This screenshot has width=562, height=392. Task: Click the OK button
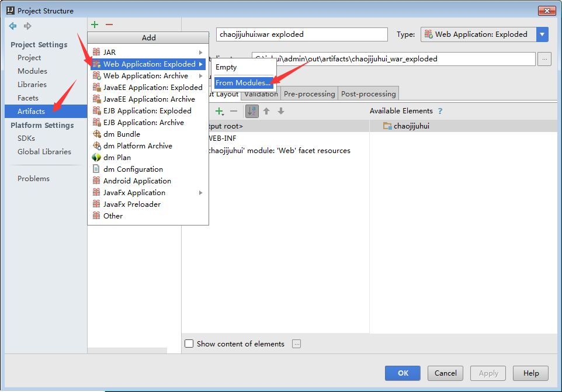403,373
